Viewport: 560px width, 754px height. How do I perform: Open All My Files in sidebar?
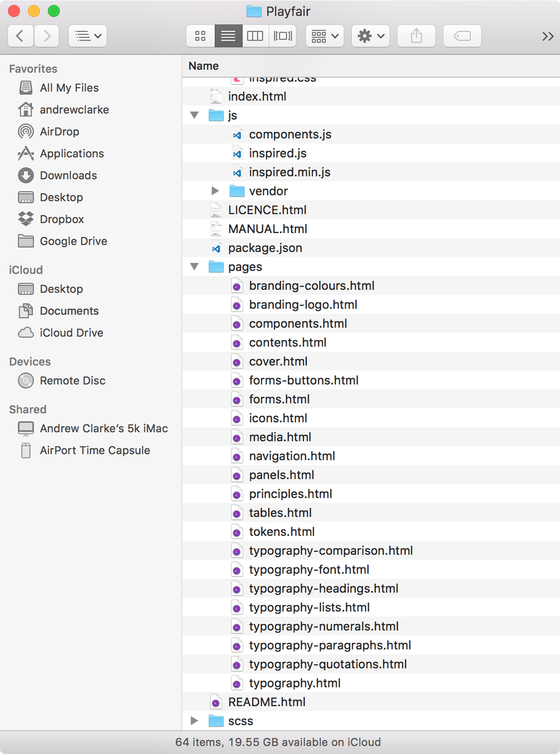pos(69,88)
